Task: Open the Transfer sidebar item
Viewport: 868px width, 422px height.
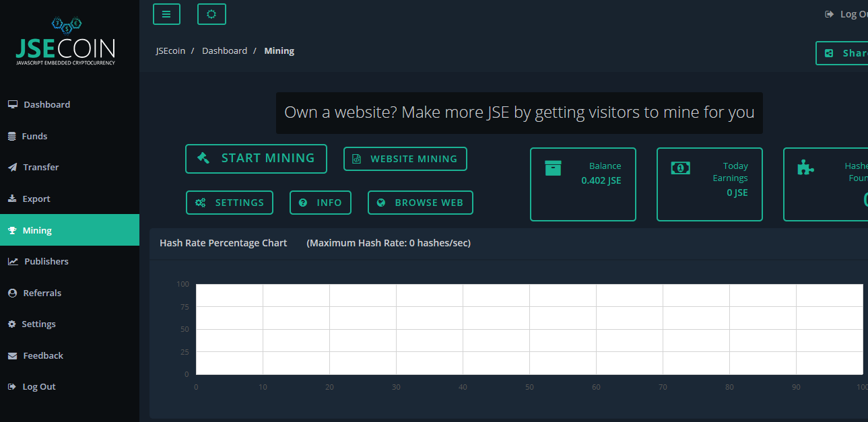Action: 69,167
